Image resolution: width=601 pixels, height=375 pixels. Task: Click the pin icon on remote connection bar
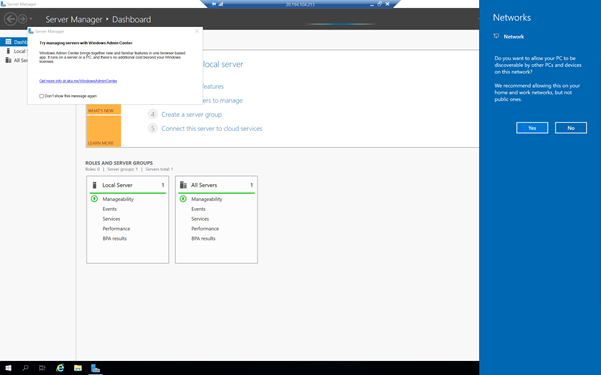click(214, 4)
